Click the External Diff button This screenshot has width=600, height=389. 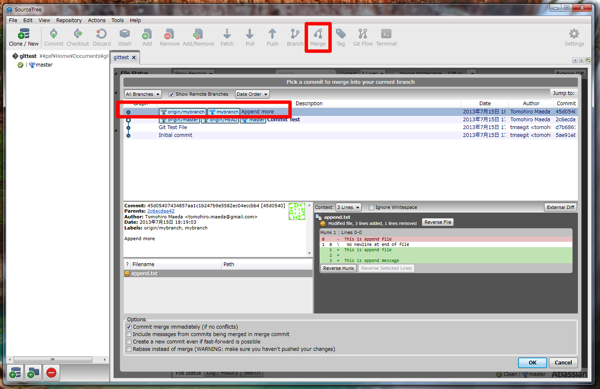point(560,207)
